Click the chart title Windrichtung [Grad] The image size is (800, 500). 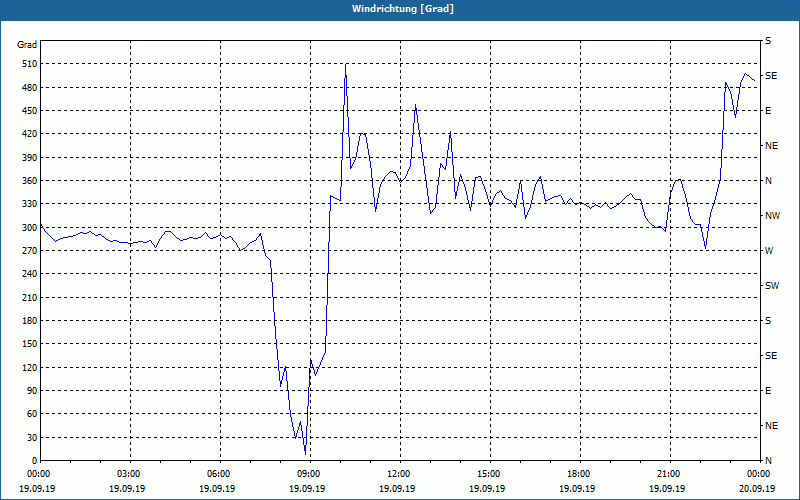pos(403,9)
